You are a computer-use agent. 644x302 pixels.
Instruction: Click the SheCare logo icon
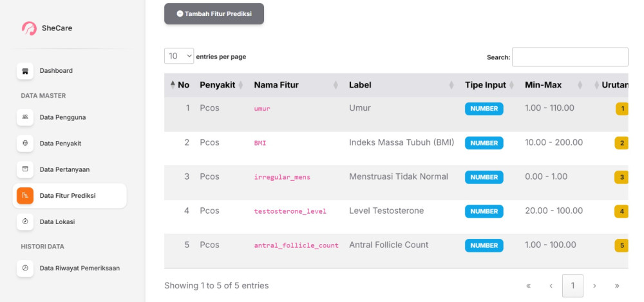[29, 28]
